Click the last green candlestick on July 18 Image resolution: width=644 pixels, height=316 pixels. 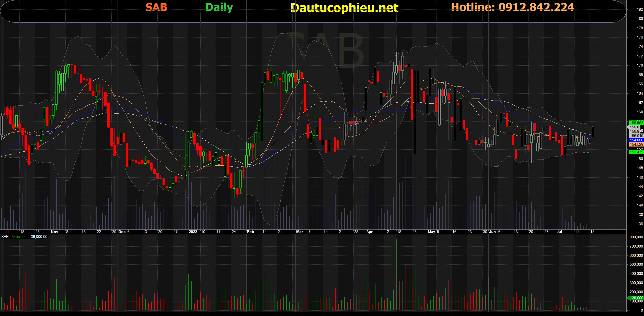coord(592,132)
